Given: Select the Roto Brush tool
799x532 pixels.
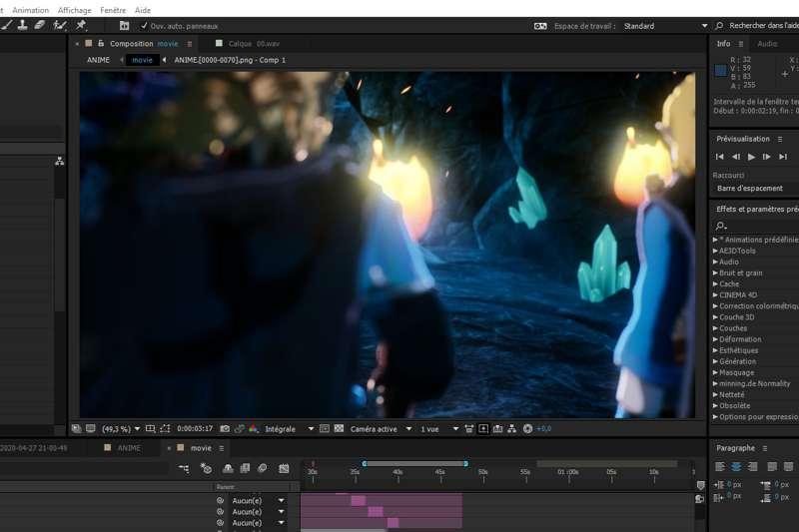Looking at the screenshot, I should tap(60, 25).
